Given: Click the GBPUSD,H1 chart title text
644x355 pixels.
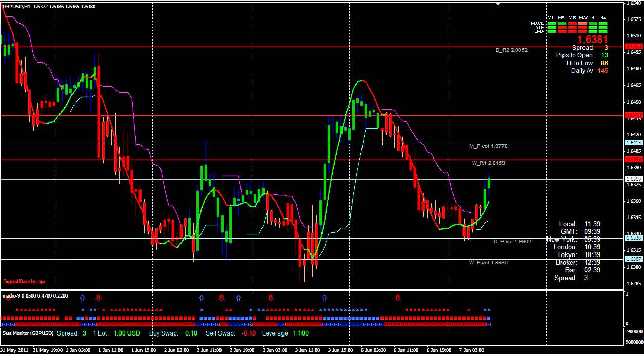Looking at the screenshot, I should [x=16, y=6].
